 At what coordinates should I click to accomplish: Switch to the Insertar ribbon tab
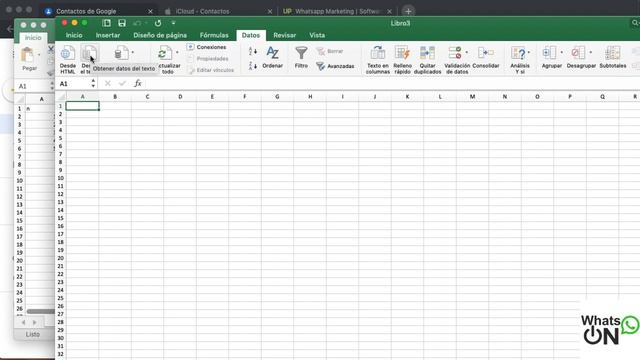click(108, 36)
